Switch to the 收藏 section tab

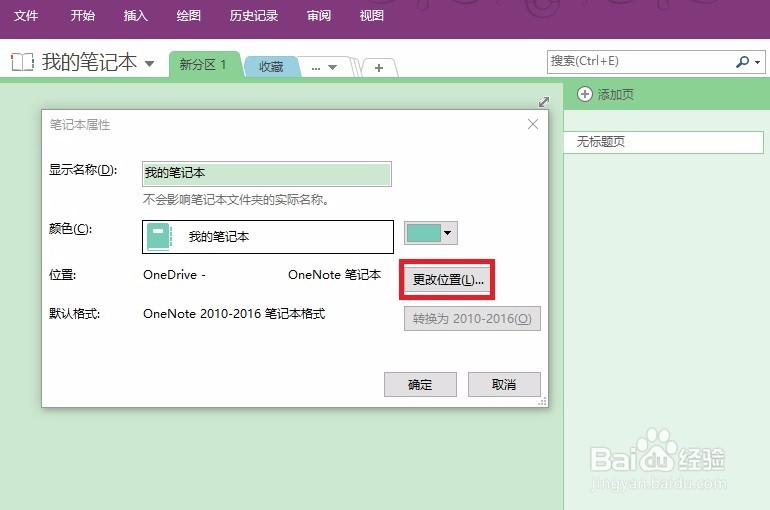[271, 66]
